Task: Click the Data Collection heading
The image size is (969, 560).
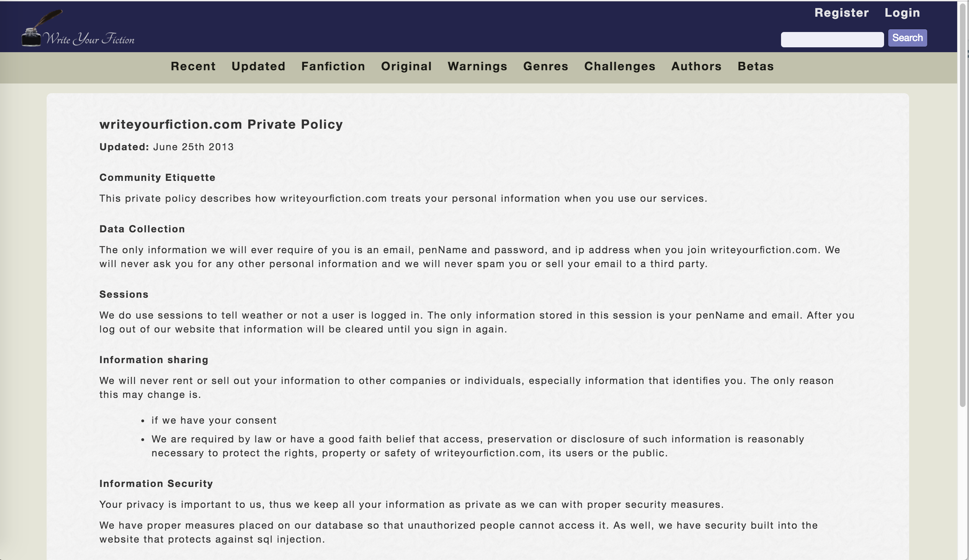Action: point(142,229)
